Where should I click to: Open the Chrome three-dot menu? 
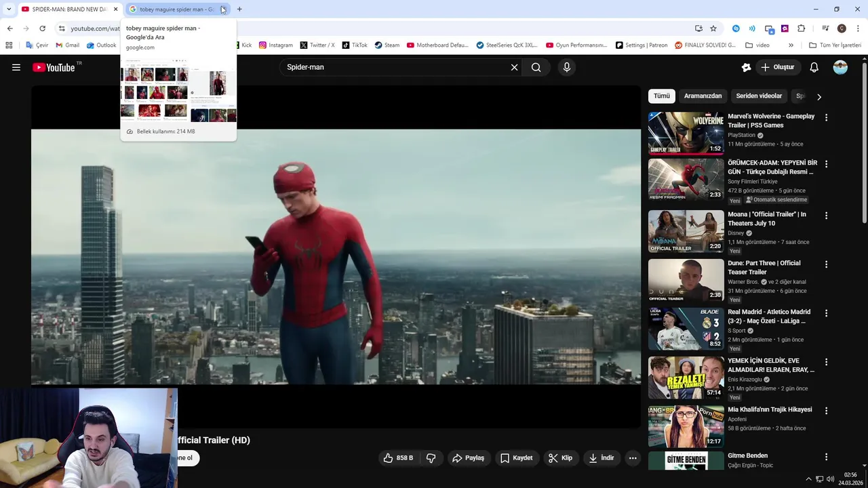[859, 28]
